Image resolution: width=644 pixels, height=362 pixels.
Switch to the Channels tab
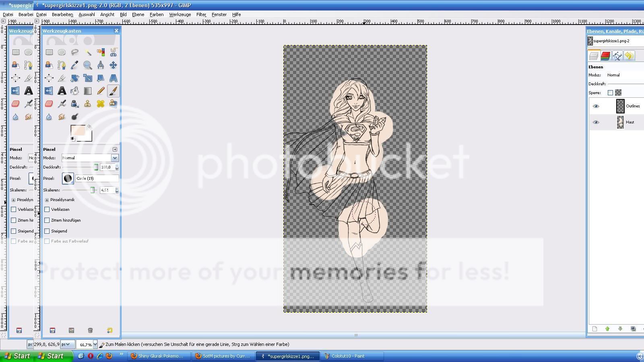(x=605, y=56)
